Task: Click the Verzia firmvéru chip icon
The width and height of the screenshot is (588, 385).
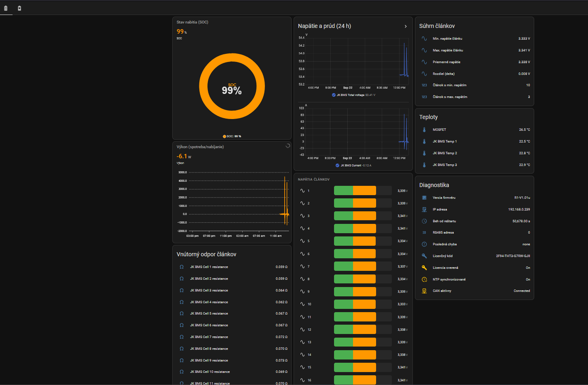Action: tap(424, 198)
